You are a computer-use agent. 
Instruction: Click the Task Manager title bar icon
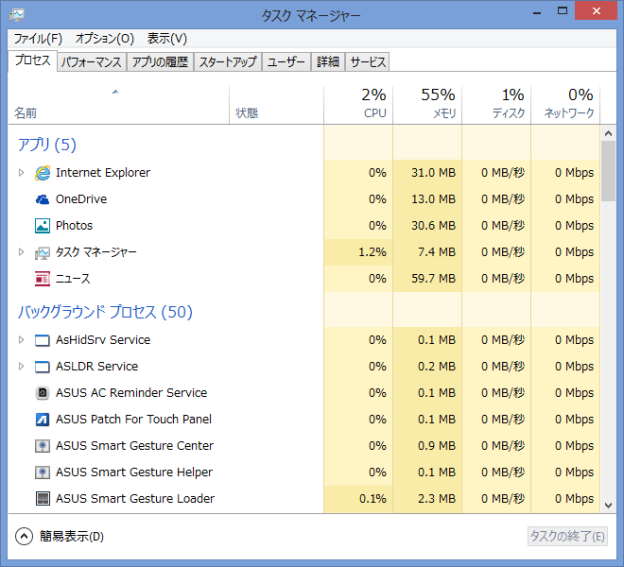tap(17, 16)
